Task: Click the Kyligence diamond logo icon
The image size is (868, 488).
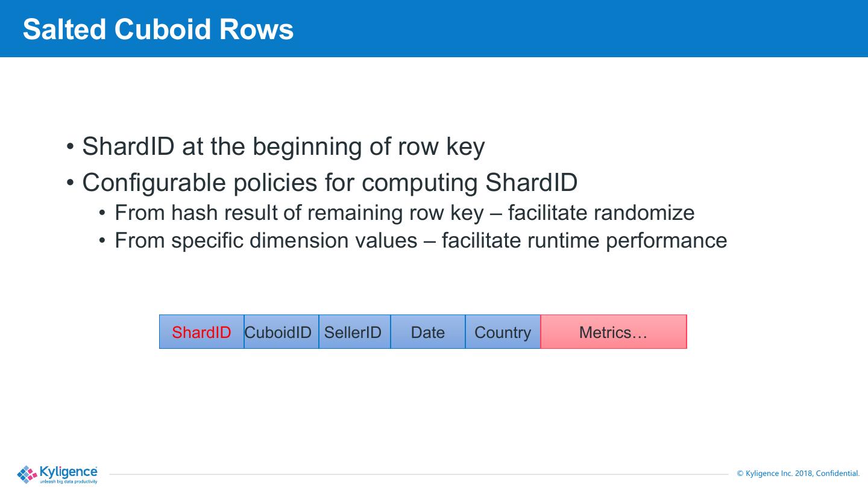Action: tap(28, 474)
